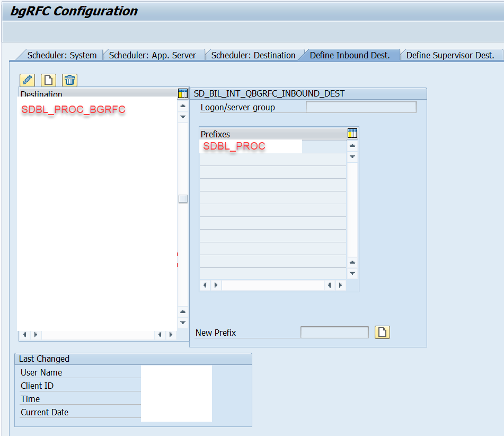Screen dimensions: 504x436
Task: Select the Delete destination trash icon
Action: [x=69, y=80]
